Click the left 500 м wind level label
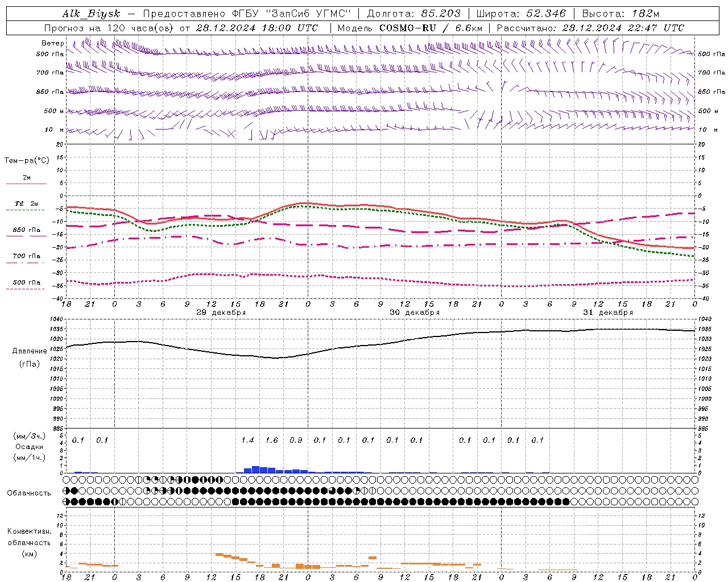Image resolution: width=728 pixels, height=582 pixels. [54, 111]
